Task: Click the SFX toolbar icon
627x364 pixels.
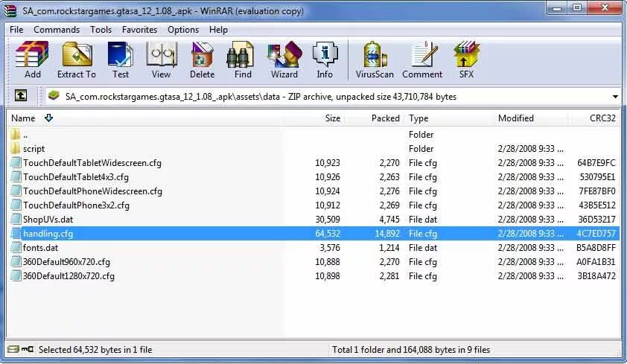Action: pyautogui.click(x=466, y=60)
